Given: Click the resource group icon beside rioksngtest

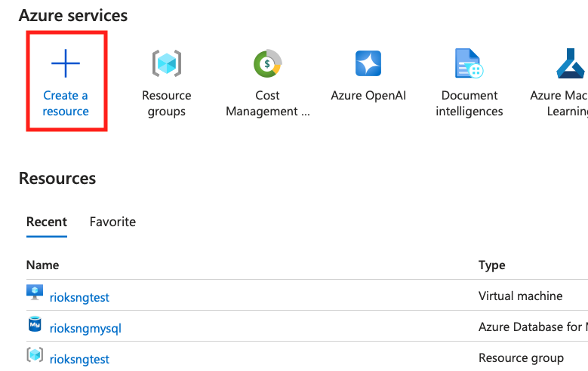Looking at the screenshot, I should click(35, 354).
